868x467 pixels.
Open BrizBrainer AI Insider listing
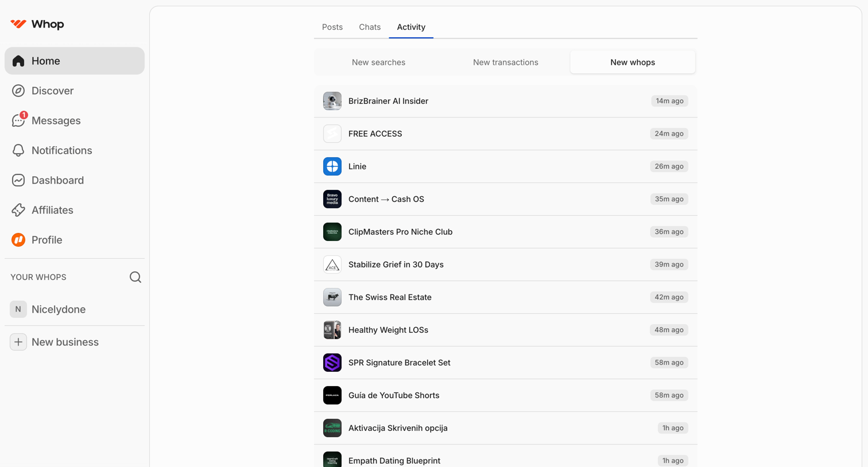(x=506, y=101)
